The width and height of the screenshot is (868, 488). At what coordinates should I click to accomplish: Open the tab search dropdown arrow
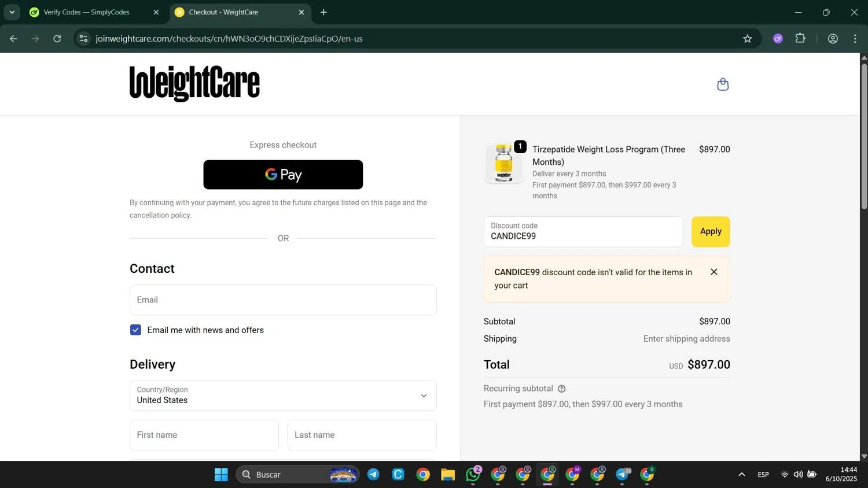pos(12,12)
